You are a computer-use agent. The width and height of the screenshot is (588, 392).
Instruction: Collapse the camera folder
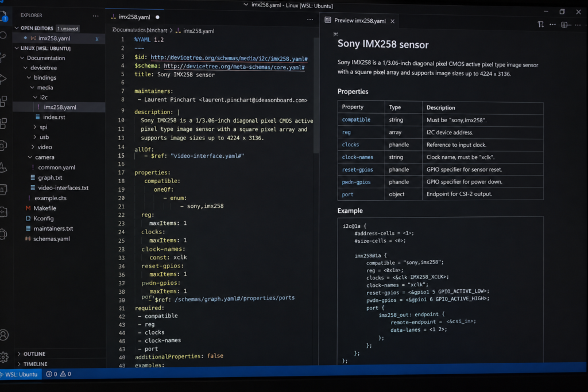[x=30, y=157]
